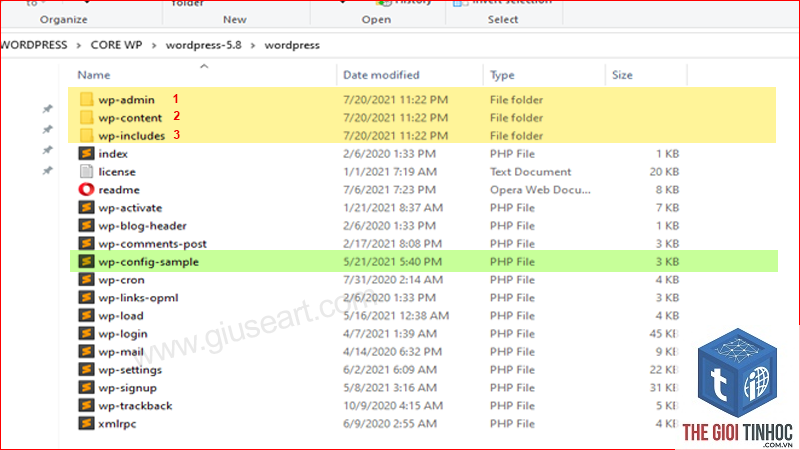Select the wp-links-opml file name
This screenshot has width=800, height=450.
point(138,297)
